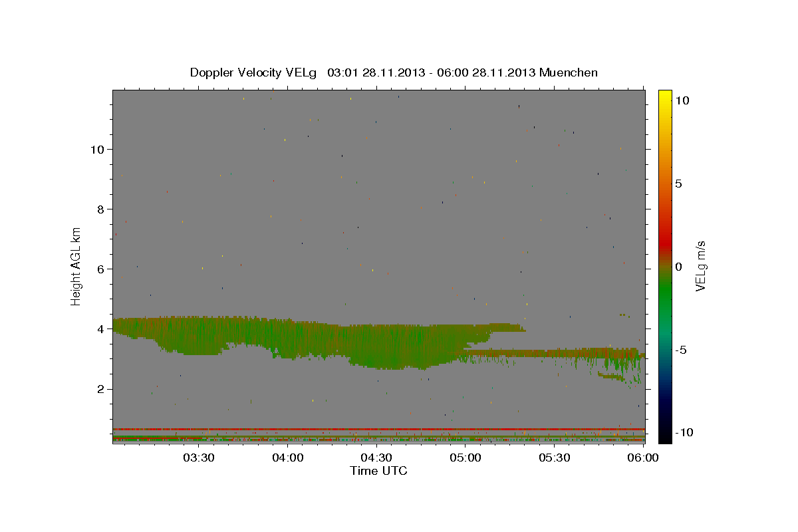This screenshot has height=532, width=798.
Task: Click the height axis label '2'
Action: tap(100, 389)
